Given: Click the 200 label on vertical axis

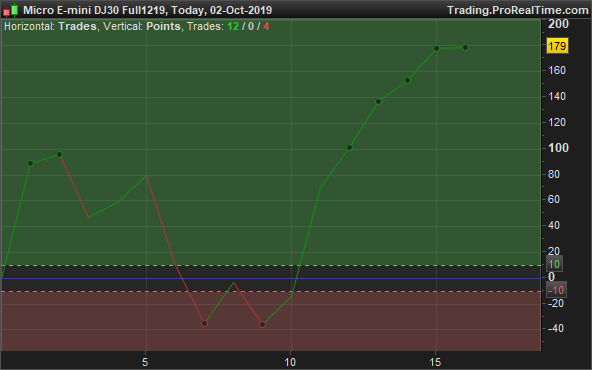Looking at the screenshot, I should (x=558, y=24).
